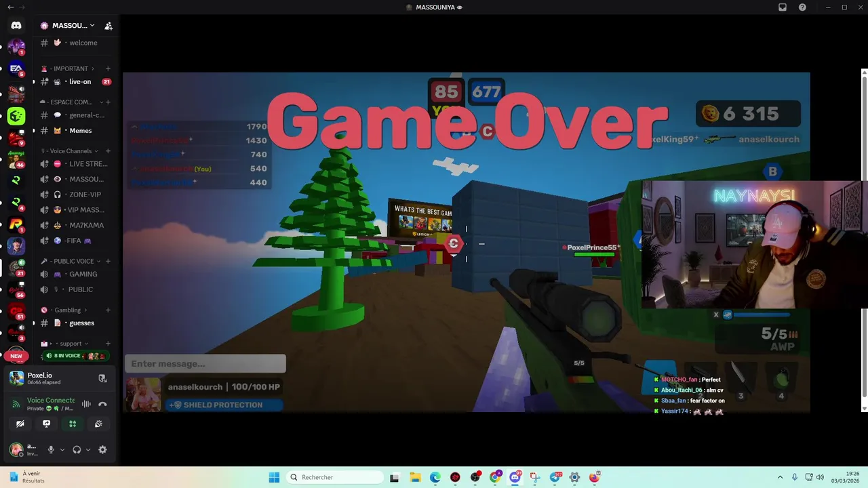Share your screen in voice
This screenshot has width=868, height=488.
tap(46, 424)
